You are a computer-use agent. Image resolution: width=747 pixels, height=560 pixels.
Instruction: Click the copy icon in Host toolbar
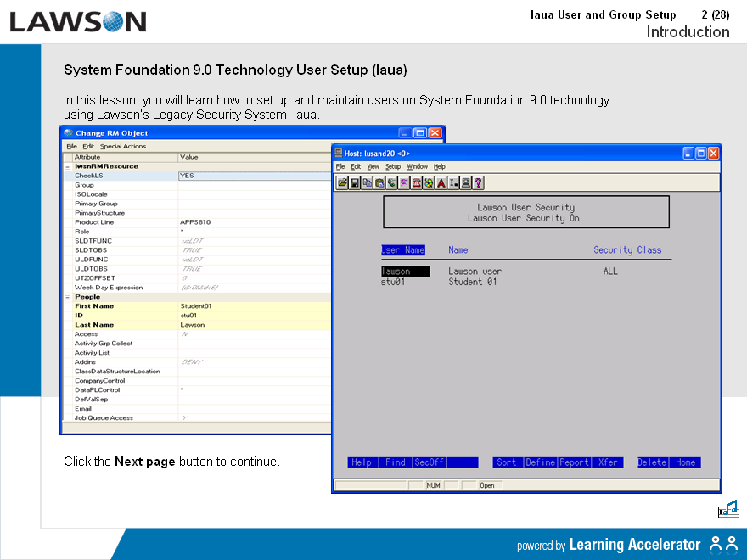[x=367, y=183]
